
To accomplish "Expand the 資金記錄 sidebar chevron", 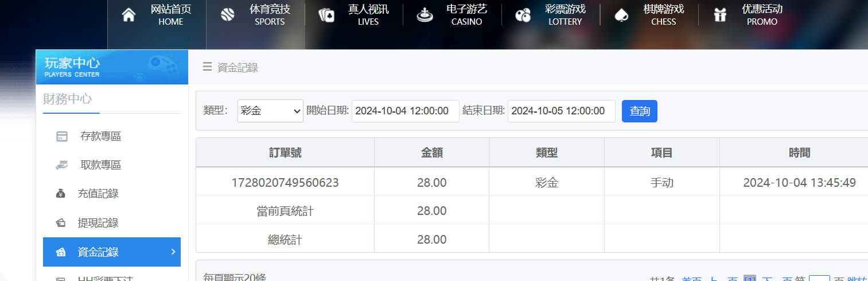I will tap(173, 252).
